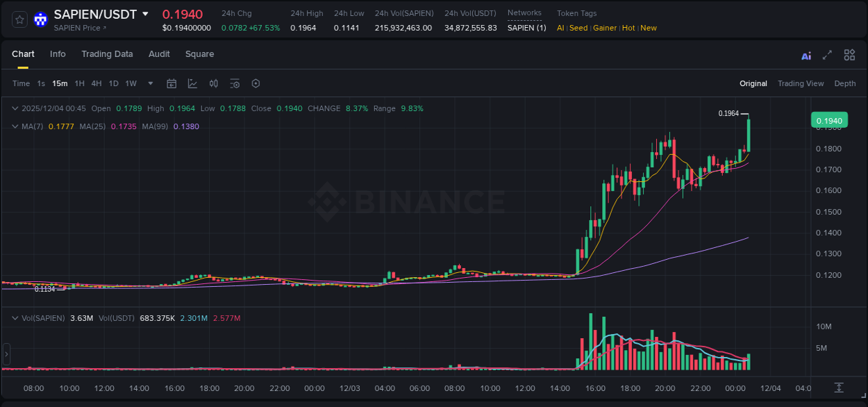This screenshot has width=868, height=407.
Task: Open the chart settings hexagon icon
Action: coord(256,83)
